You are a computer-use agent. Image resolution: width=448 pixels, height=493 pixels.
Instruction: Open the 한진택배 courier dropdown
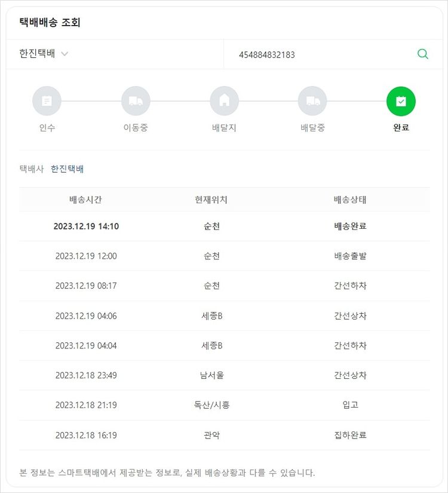37,54
